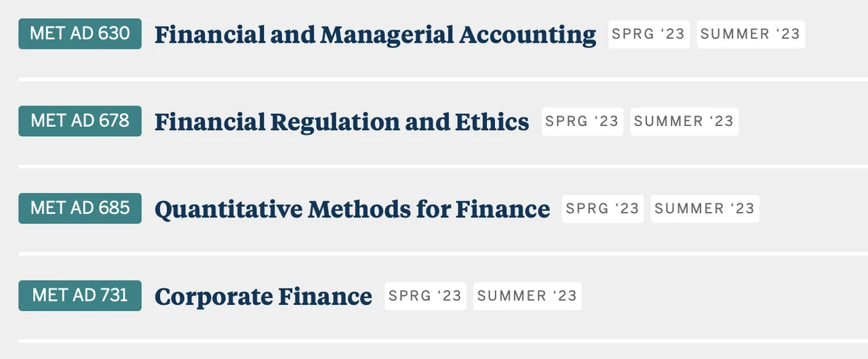Pick the SUMMER '23 tag beside Corporate Finance
Screen dimensions: 868x359
(x=527, y=296)
